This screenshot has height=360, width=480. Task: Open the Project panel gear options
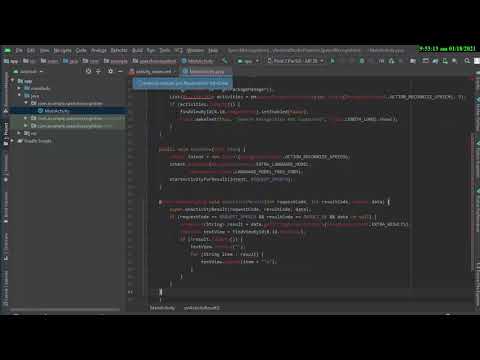click(x=110, y=71)
